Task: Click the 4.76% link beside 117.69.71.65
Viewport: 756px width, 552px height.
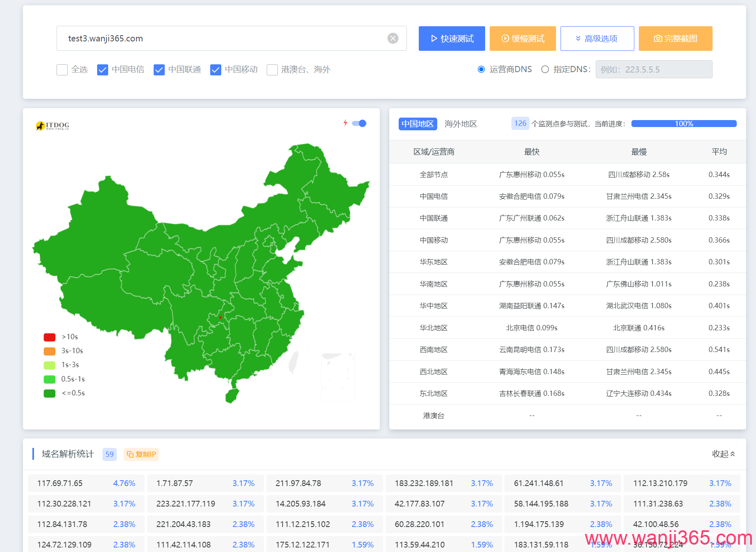Action: [124, 483]
